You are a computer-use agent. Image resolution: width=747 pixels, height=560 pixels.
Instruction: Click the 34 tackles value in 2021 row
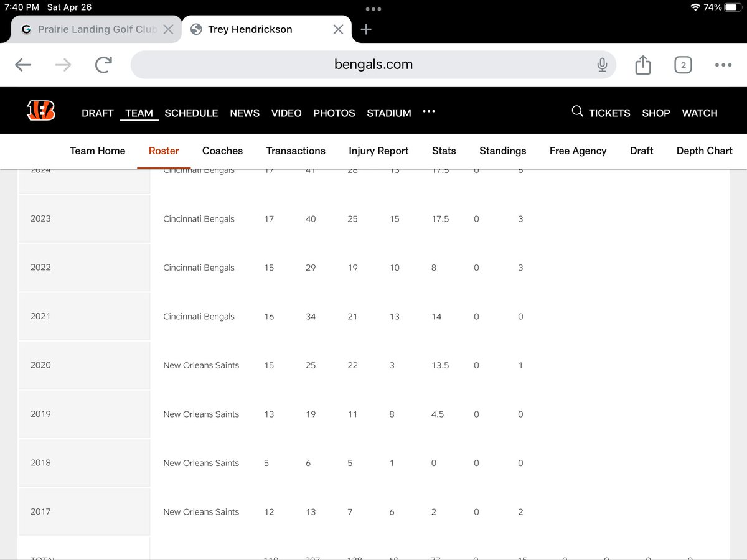coord(311,317)
